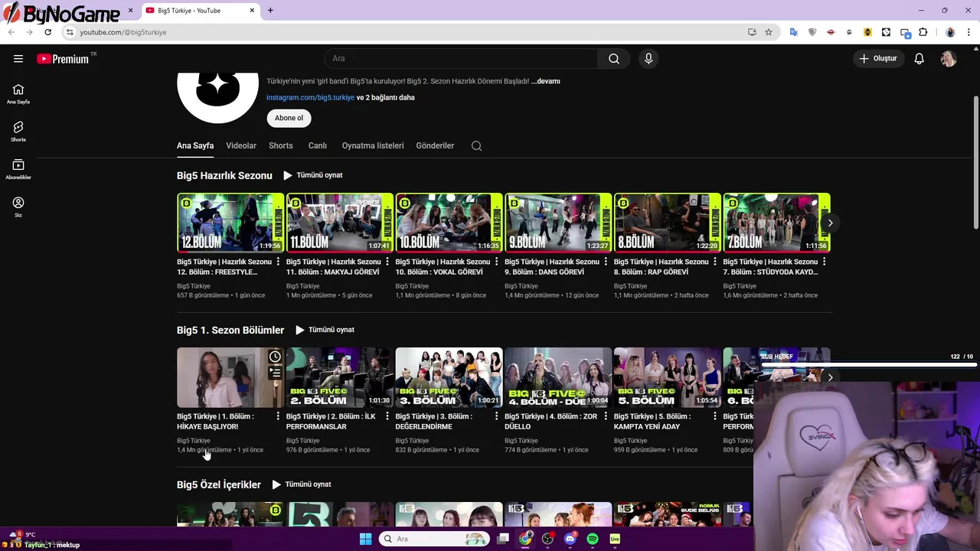Click the Oluştur button

coord(879,59)
